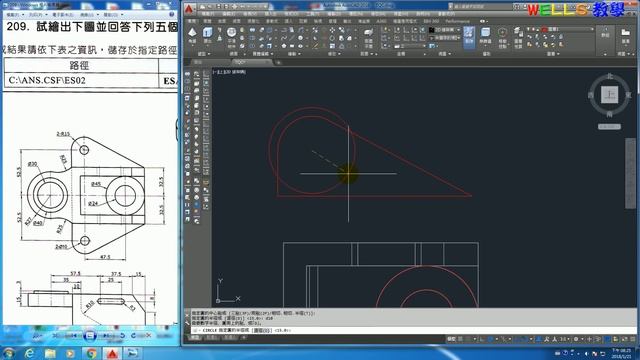The image size is (640, 360).
Task: Switch to Surface (曲面) ribbon tab
Action: coord(222,21)
